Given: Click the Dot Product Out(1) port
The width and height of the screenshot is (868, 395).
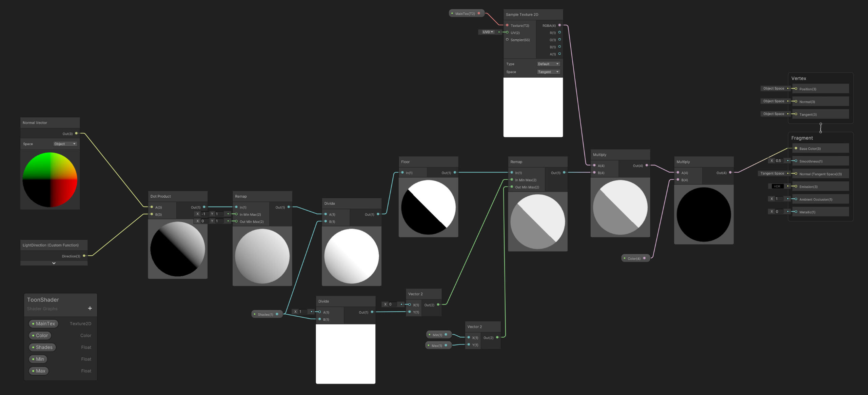Looking at the screenshot, I should pyautogui.click(x=204, y=207).
